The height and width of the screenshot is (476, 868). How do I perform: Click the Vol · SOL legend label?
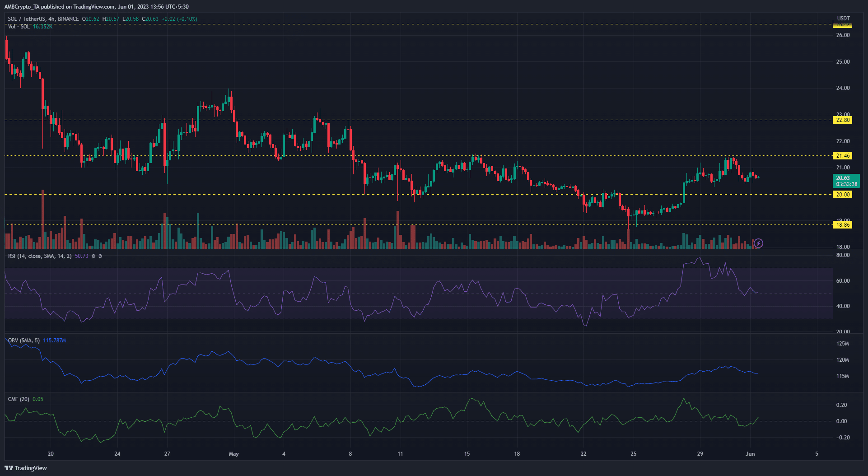tap(19, 26)
